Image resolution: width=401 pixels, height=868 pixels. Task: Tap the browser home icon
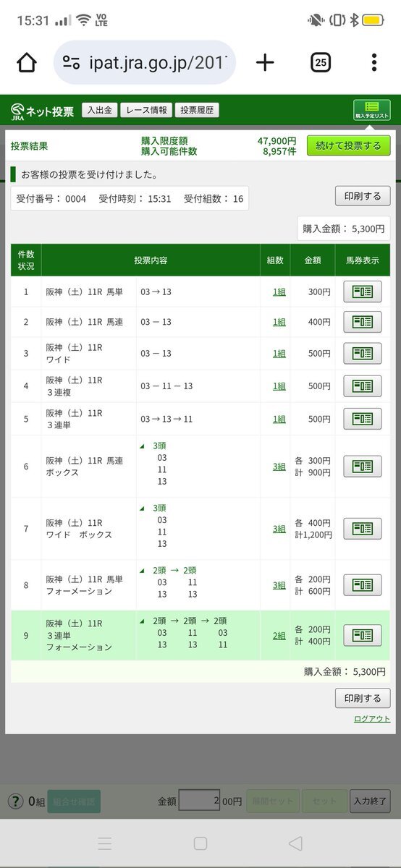pos(27,63)
